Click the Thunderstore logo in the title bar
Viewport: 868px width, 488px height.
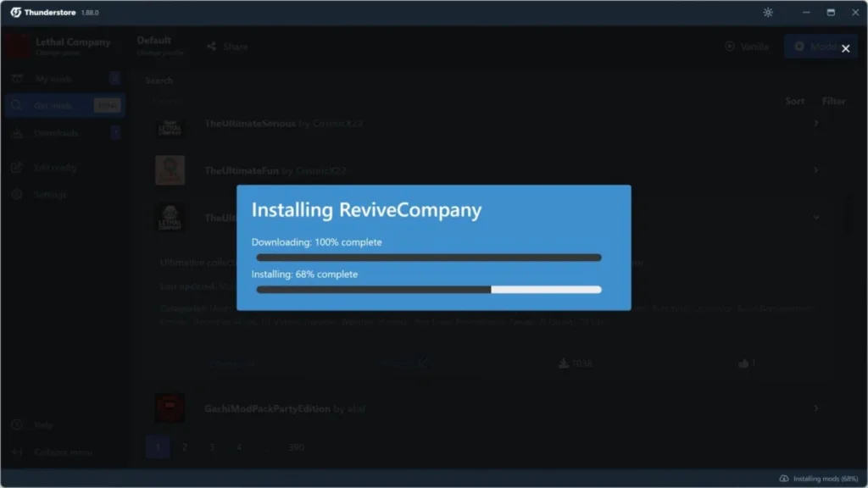(x=15, y=13)
